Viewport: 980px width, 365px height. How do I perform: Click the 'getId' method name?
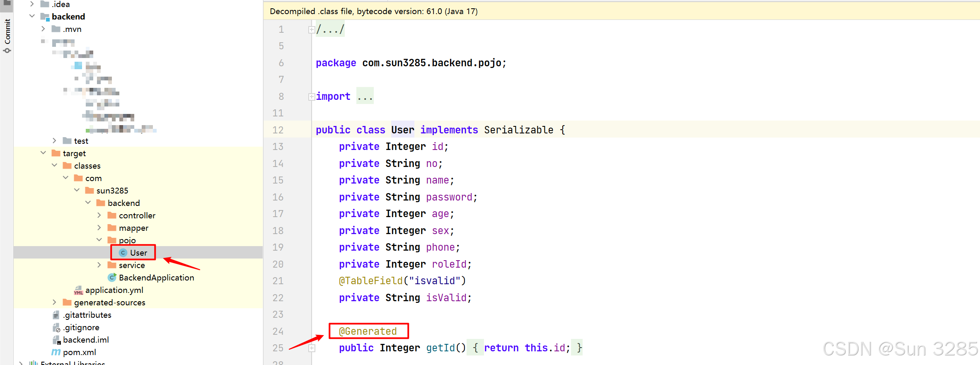(440, 348)
